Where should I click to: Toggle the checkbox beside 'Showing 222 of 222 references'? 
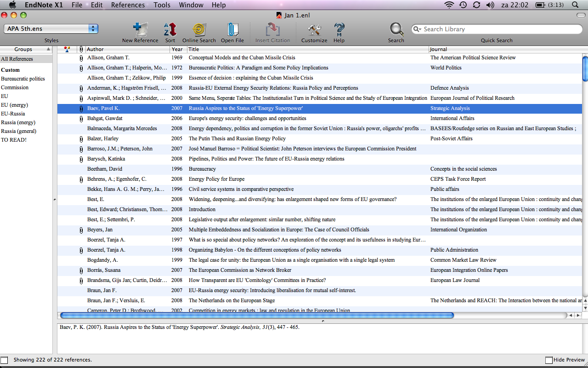point(4,360)
